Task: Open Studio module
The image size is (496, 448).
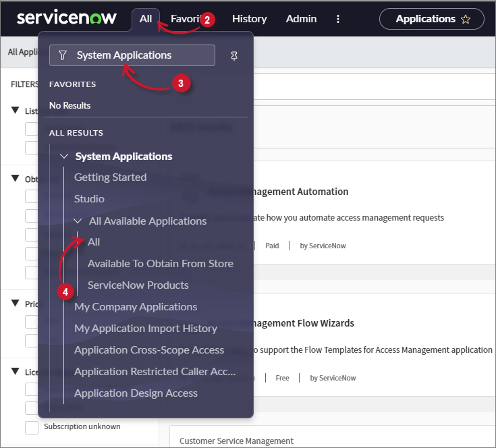Action: point(89,199)
